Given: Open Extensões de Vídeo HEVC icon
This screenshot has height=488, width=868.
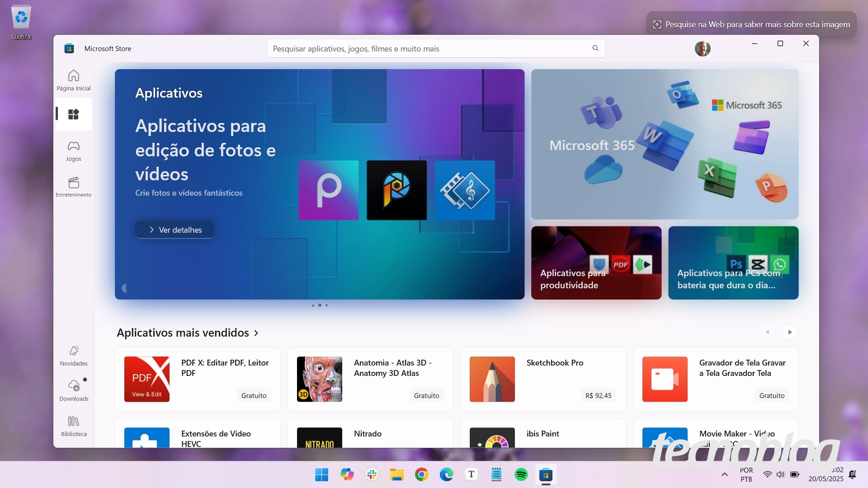Looking at the screenshot, I should pyautogui.click(x=147, y=438).
